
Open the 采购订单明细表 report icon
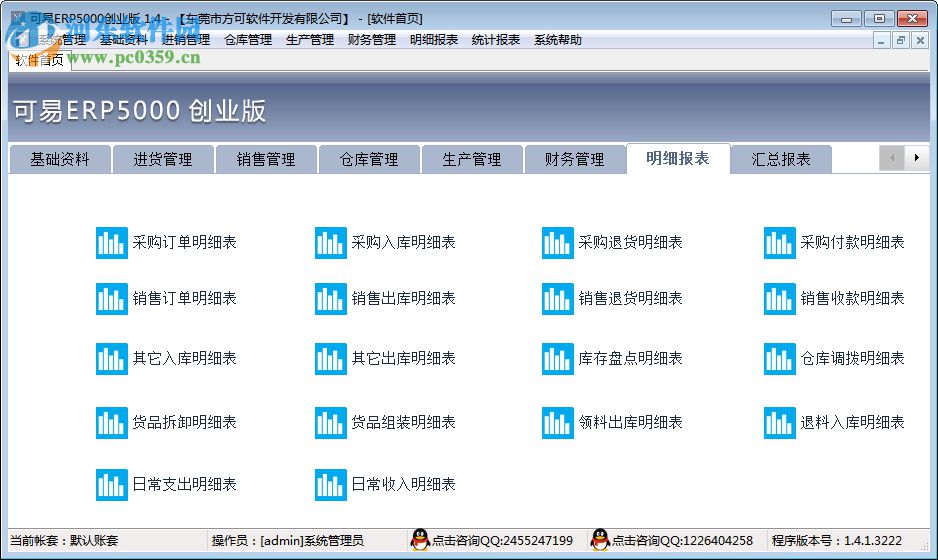(112, 243)
